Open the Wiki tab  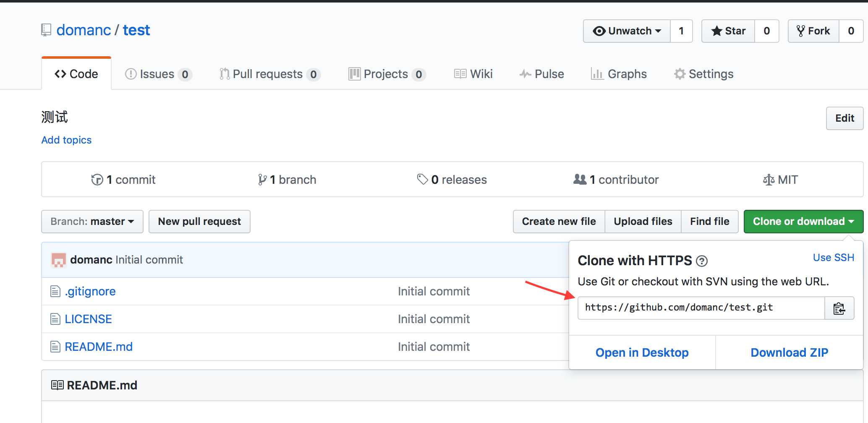473,74
